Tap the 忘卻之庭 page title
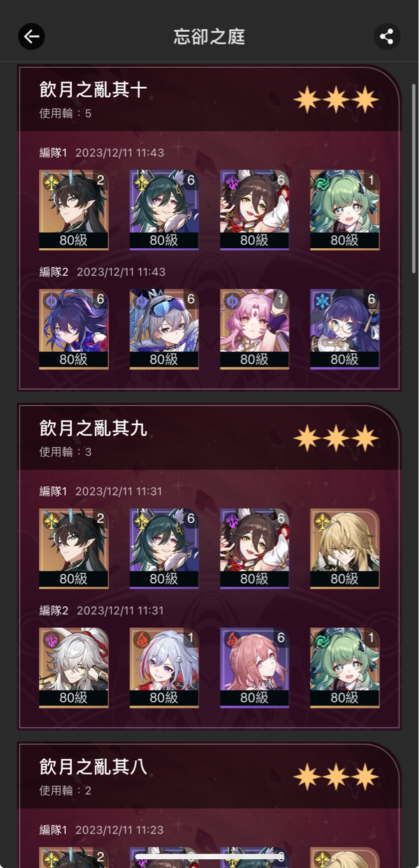The width and height of the screenshot is (419, 868). coord(209,37)
